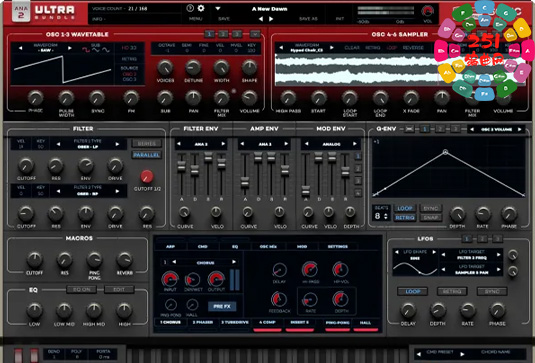Click the Chorus FEEDBACK knob
Screen dimensions: 535x363
pos(279,299)
